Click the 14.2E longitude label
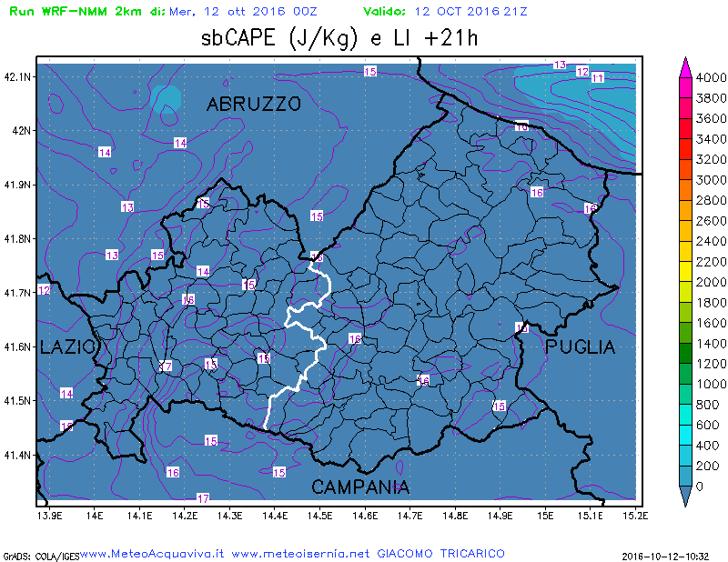Image resolution: width=728 pixels, height=562 pixels. [185, 516]
